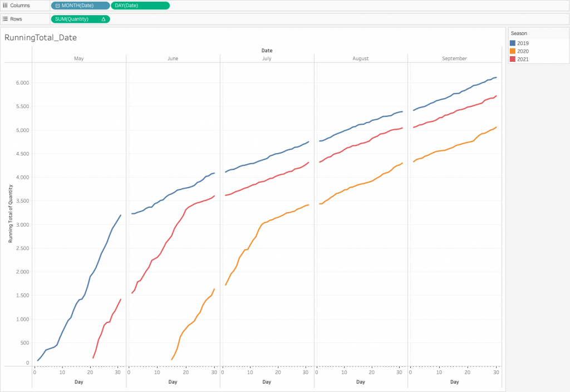The image size is (570, 392).
Task: Collapse the MONTH(Date) pill hierarchy
Action: coord(57,6)
